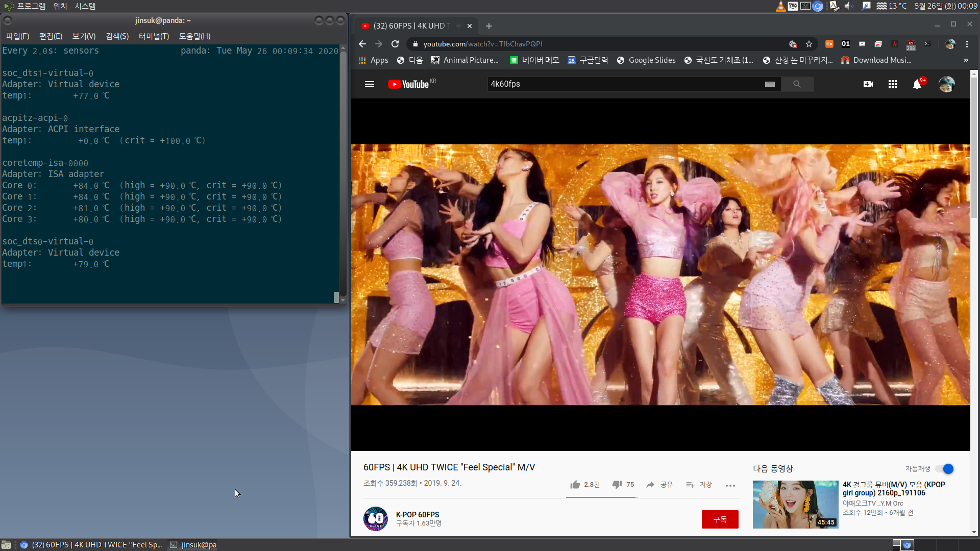
Task: Open the video's more actions ellipsis
Action: (730, 485)
